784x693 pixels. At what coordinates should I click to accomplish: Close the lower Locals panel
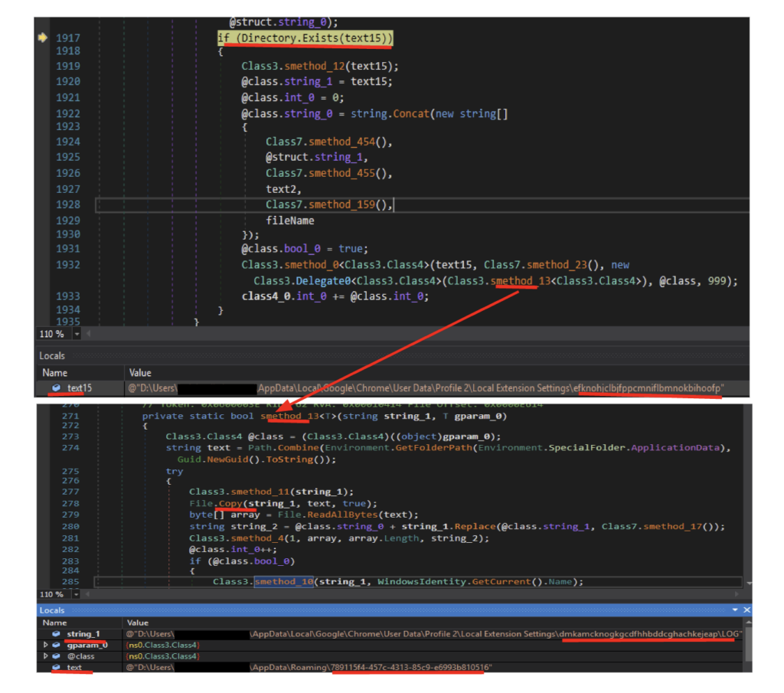(x=746, y=610)
